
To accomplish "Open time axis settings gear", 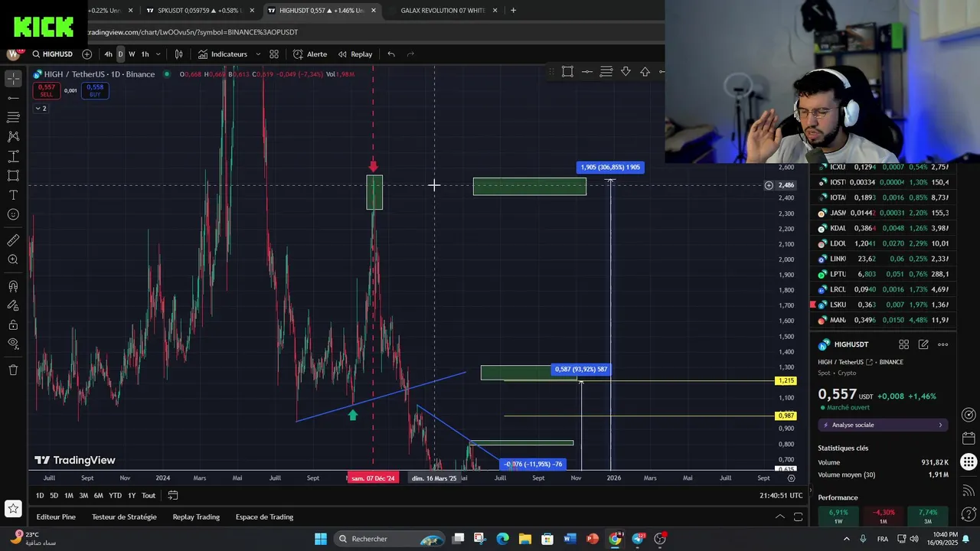I will pos(791,478).
